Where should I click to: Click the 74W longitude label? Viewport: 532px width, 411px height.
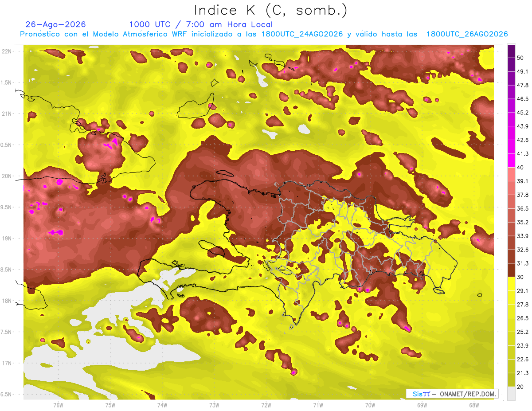pos(162,405)
